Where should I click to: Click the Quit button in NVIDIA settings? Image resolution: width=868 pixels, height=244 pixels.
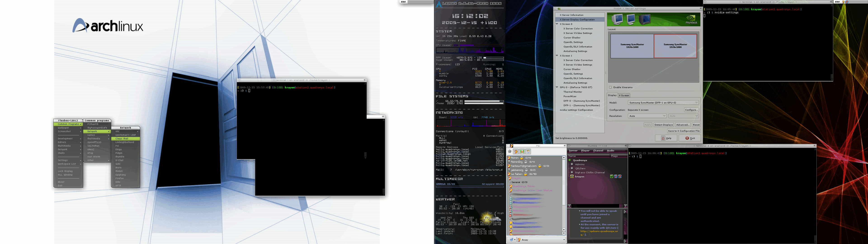tap(690, 138)
